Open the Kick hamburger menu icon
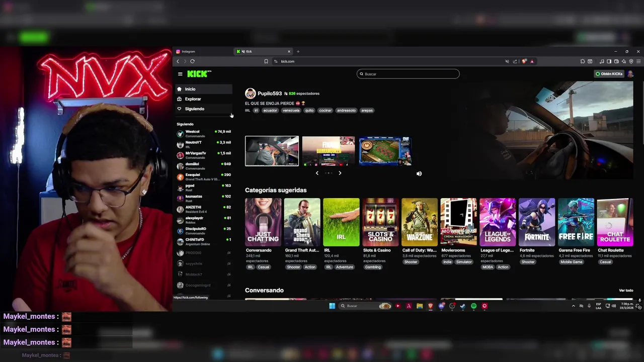Viewport: 644px width, 362px height. pyautogui.click(x=180, y=74)
